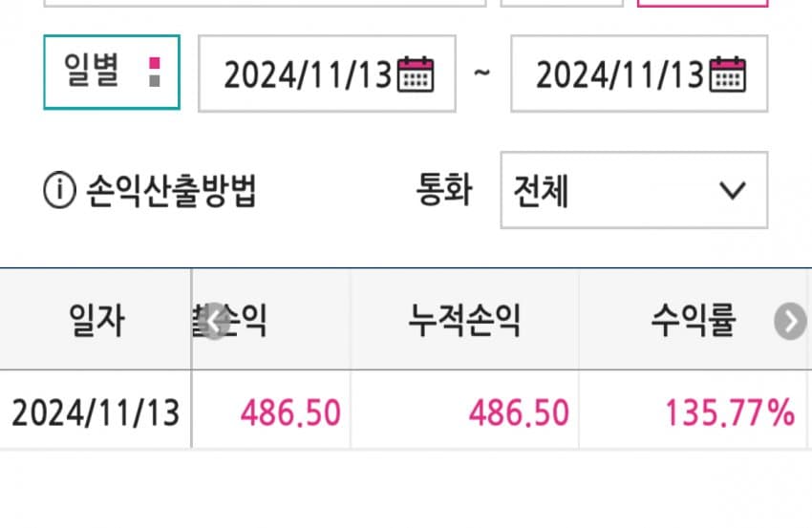Image resolution: width=812 pixels, height=528 pixels.
Task: Click the end date field 2024/11/13
Action: 639,74
